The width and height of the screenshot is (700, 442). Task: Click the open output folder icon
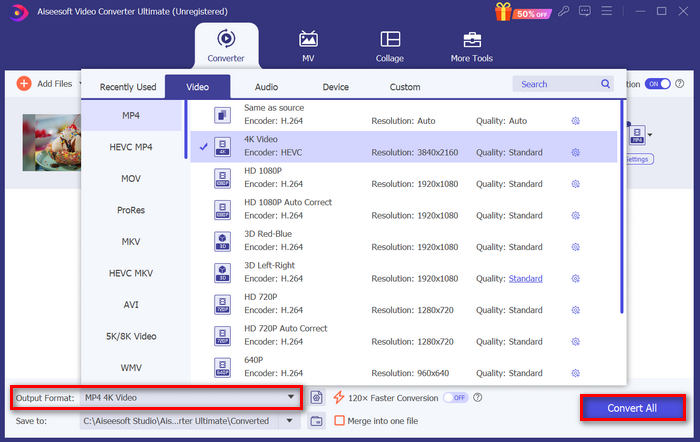click(317, 421)
